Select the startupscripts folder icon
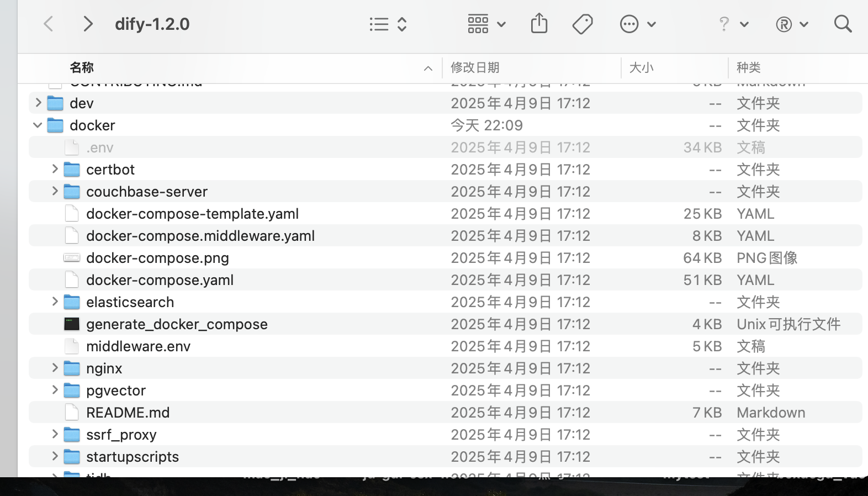The width and height of the screenshot is (868, 496). 72,457
